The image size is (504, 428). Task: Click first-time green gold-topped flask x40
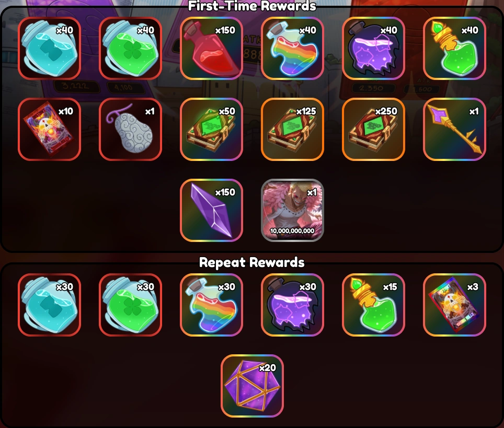(x=454, y=48)
